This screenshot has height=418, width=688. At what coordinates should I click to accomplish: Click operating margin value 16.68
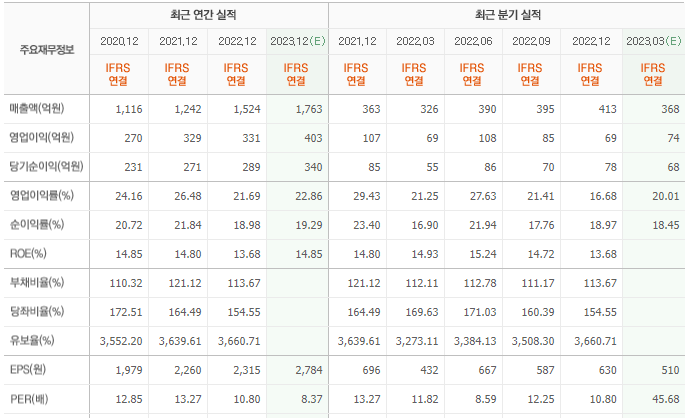(x=603, y=196)
